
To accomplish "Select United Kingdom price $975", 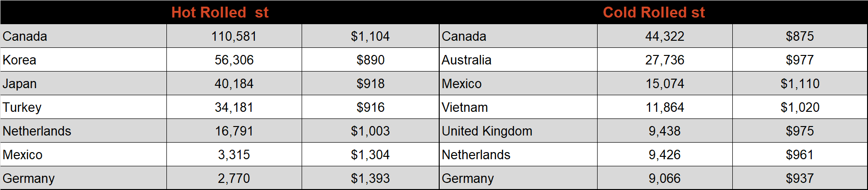I will pos(800,131).
